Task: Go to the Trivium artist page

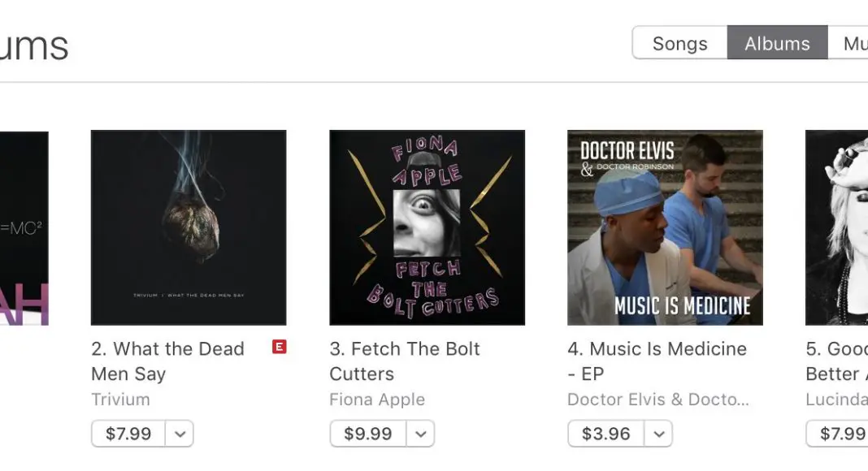Action: coord(120,400)
